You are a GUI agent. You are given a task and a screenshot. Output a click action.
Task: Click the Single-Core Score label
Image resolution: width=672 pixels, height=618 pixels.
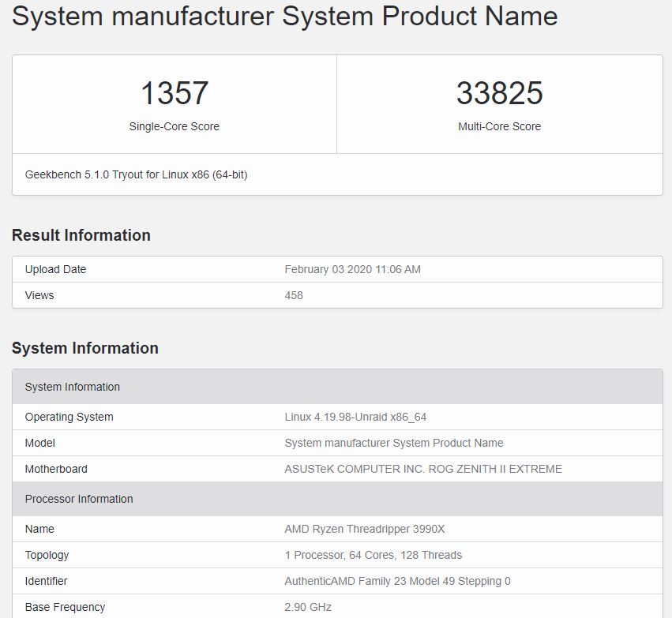[175, 126]
